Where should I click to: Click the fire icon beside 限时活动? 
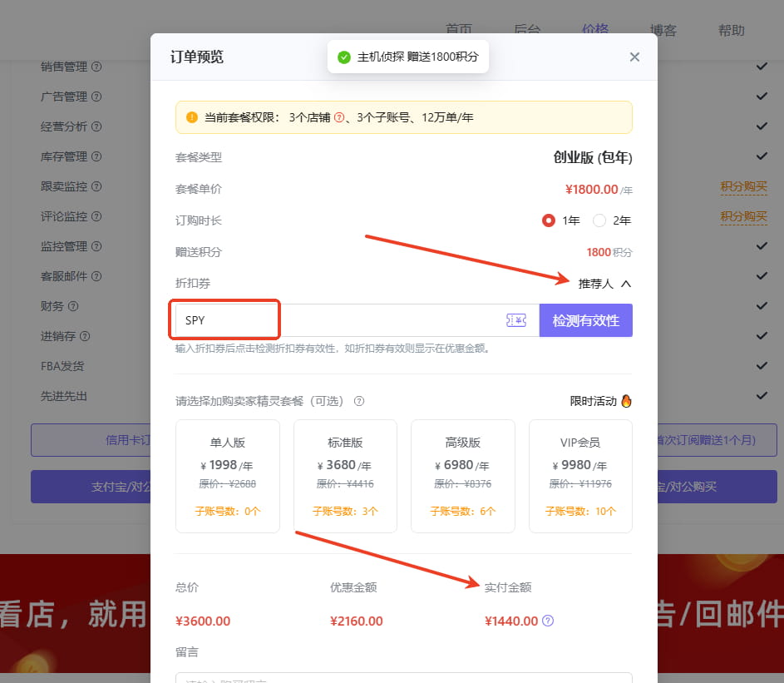[626, 400]
